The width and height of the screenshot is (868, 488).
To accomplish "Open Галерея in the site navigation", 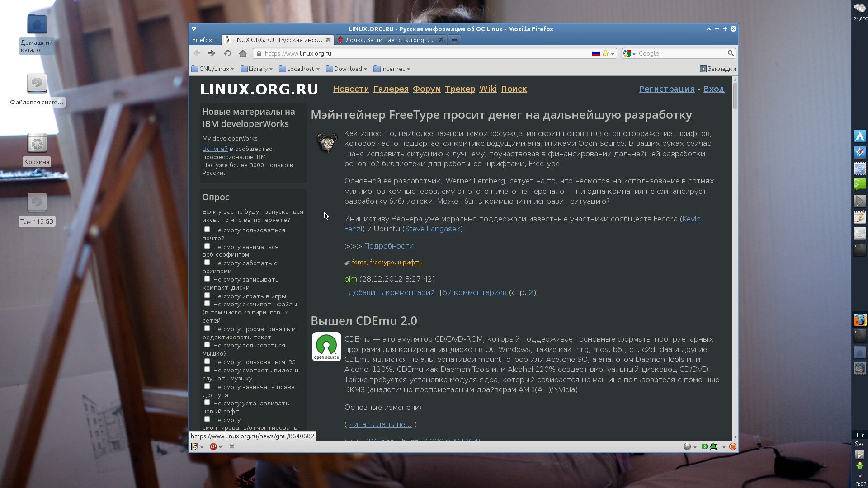I will (x=391, y=89).
